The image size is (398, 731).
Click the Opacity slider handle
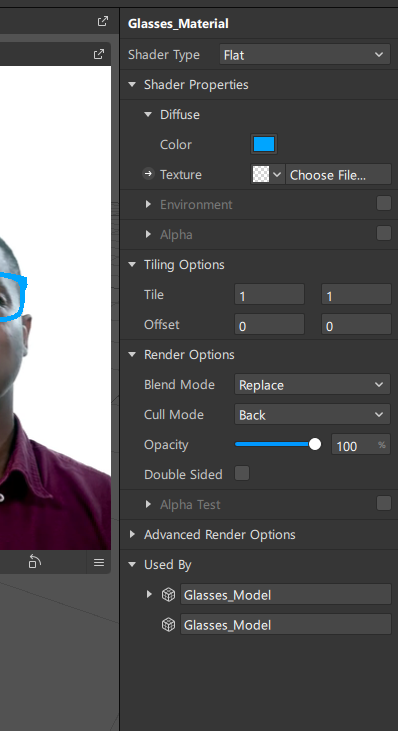pyautogui.click(x=315, y=444)
